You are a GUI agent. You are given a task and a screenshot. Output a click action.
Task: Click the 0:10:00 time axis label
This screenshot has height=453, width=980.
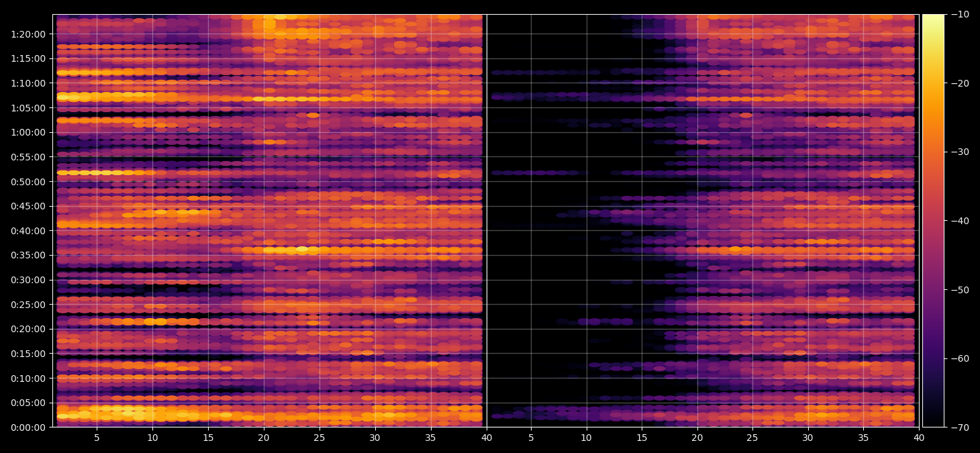point(28,379)
